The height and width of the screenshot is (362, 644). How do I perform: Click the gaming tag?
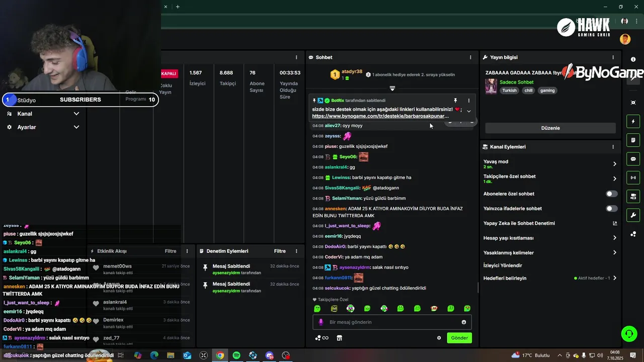tap(547, 90)
